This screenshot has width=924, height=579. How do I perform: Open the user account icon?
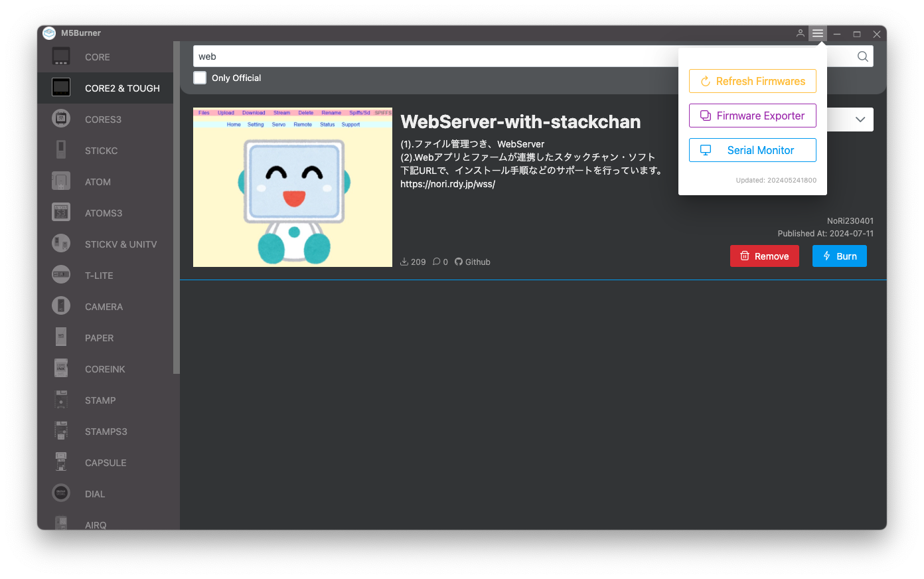point(801,33)
